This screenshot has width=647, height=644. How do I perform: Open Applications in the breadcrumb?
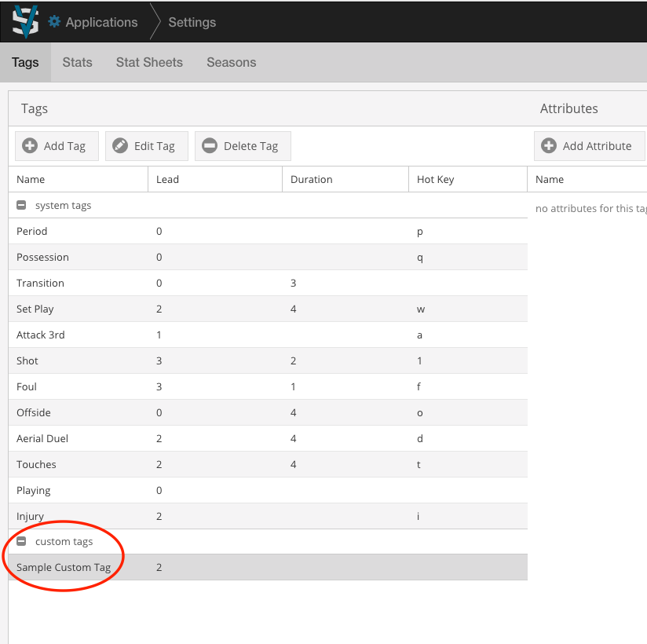(x=101, y=23)
